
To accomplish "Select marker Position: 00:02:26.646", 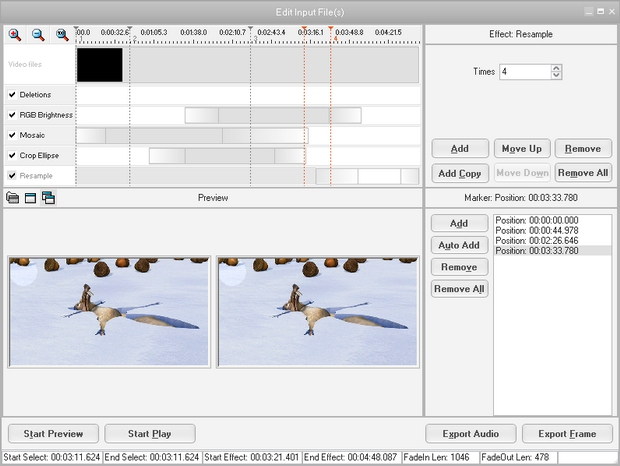I will 552,241.
